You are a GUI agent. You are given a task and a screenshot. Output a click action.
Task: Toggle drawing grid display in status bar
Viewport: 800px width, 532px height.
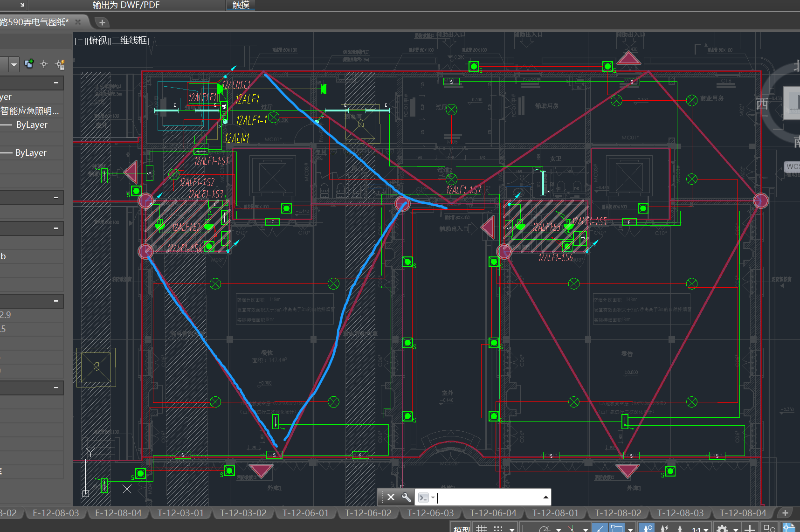tap(482, 528)
